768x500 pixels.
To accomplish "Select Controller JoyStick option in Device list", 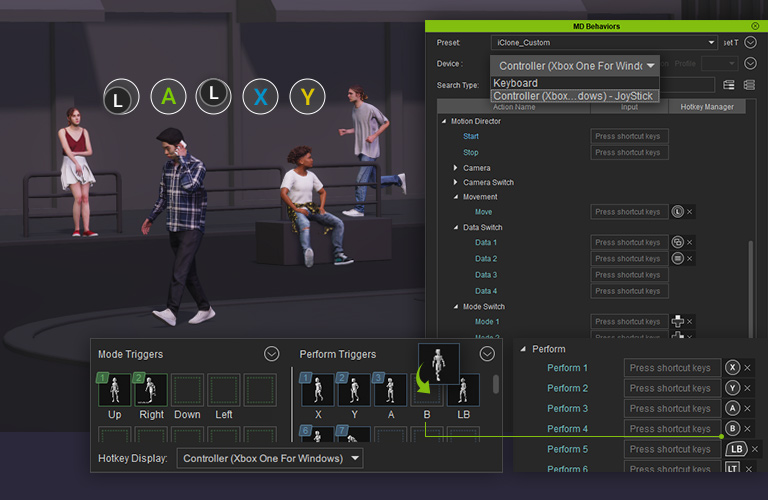I will [x=573, y=96].
